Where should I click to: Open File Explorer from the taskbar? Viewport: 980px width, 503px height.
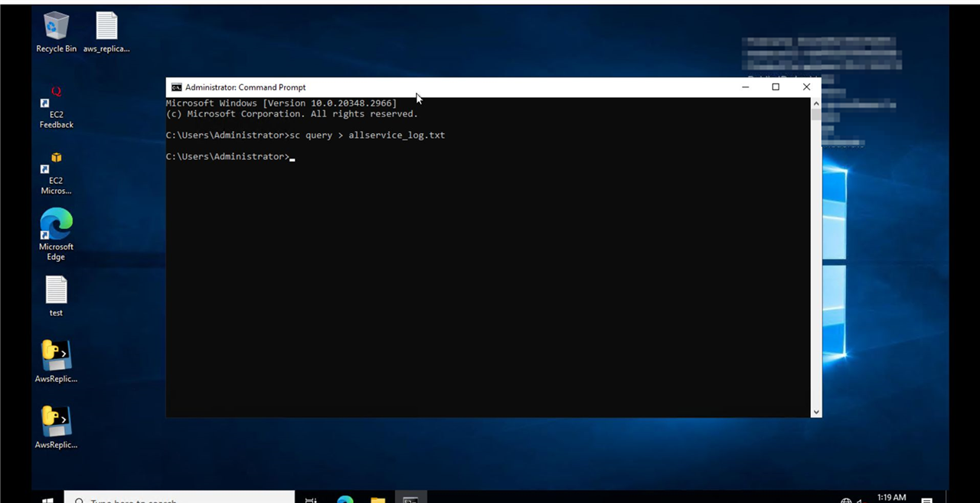point(377,499)
